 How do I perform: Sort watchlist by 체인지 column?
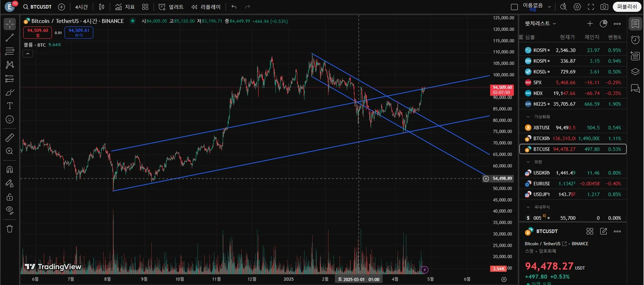592,37
